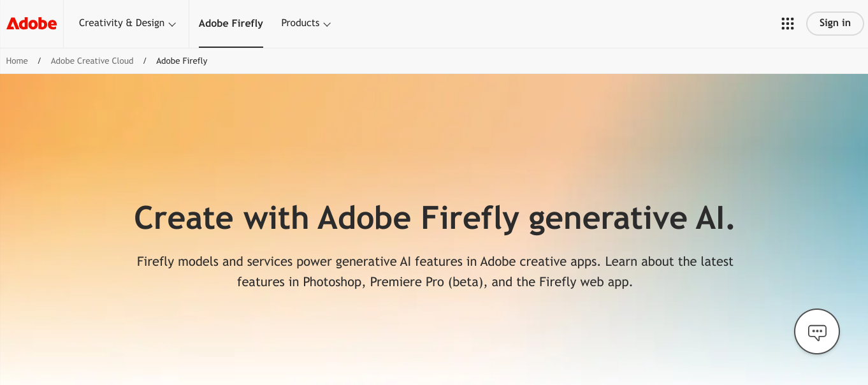Open the chat support bubble
Viewport: 868px width, 385px height.
817,331
